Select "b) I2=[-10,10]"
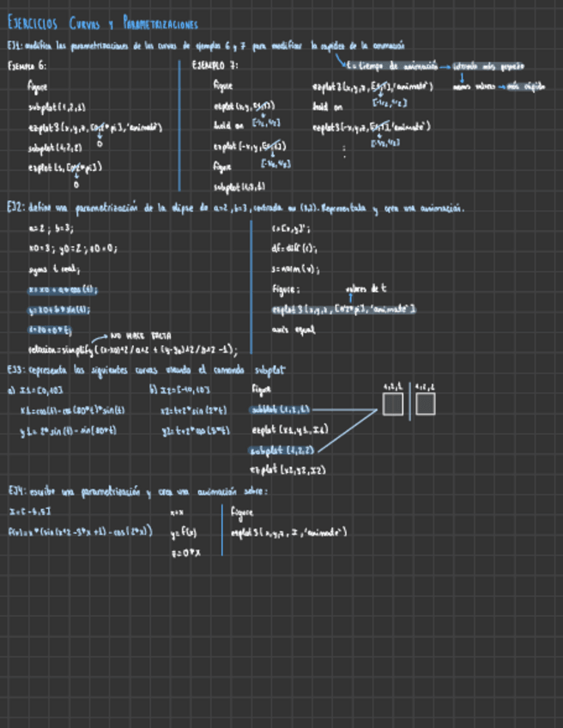 [179, 390]
